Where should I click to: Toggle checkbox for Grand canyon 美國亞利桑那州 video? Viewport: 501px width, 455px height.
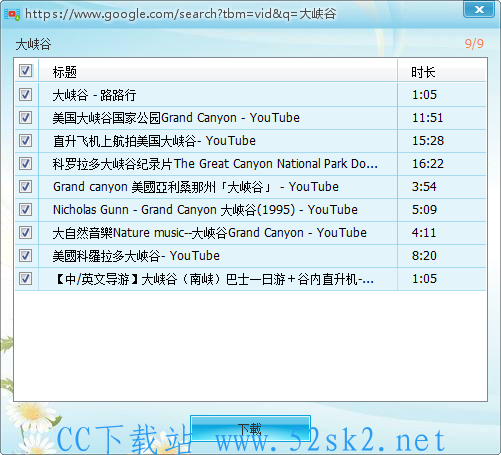[25, 187]
